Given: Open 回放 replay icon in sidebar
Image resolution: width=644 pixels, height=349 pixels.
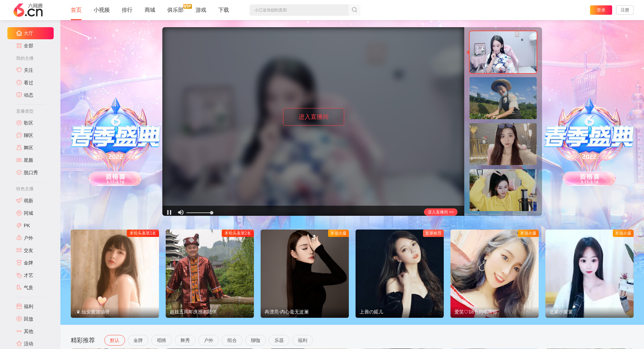Looking at the screenshot, I should [19, 319].
